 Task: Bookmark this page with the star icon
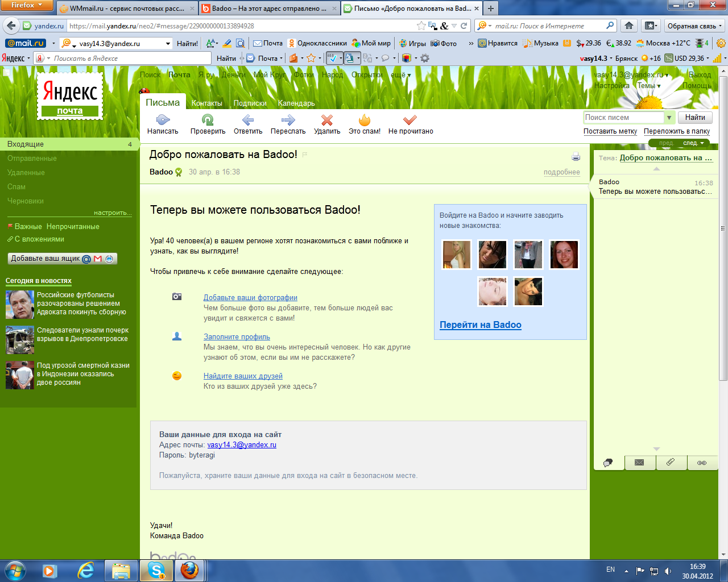(x=421, y=26)
